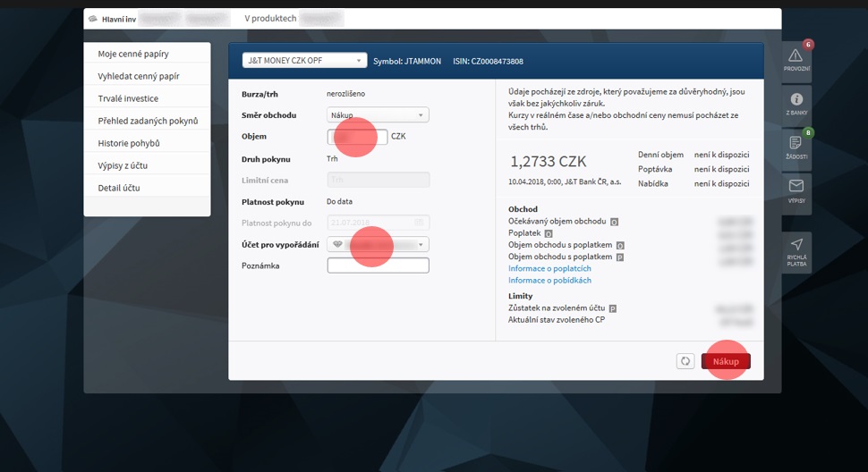The height and width of the screenshot is (472, 868).
Task: Click the Limitní cena field
Action: click(x=378, y=180)
